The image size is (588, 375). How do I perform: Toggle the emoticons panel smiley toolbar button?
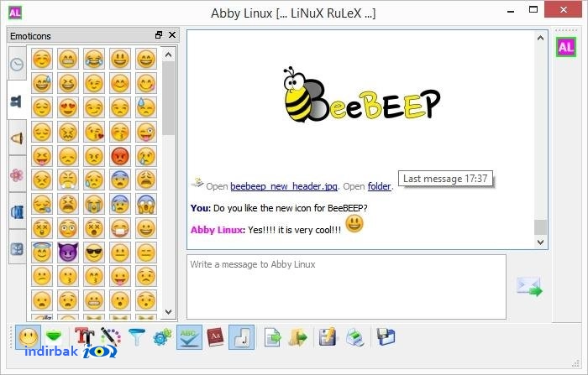[29, 337]
